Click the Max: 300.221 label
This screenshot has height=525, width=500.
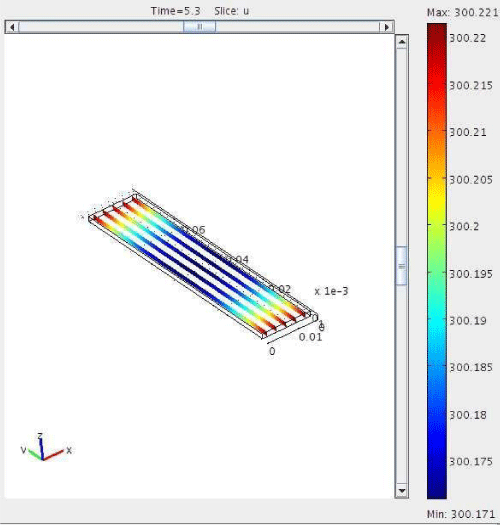(463, 13)
